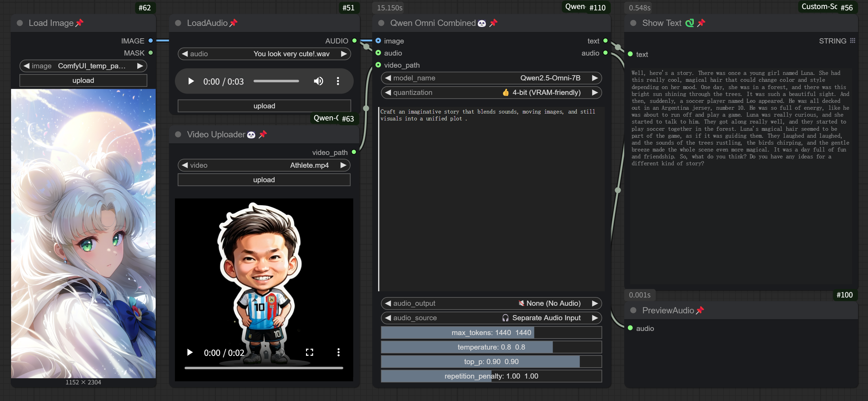Collapse the LoadAudio node via its dot

[178, 23]
